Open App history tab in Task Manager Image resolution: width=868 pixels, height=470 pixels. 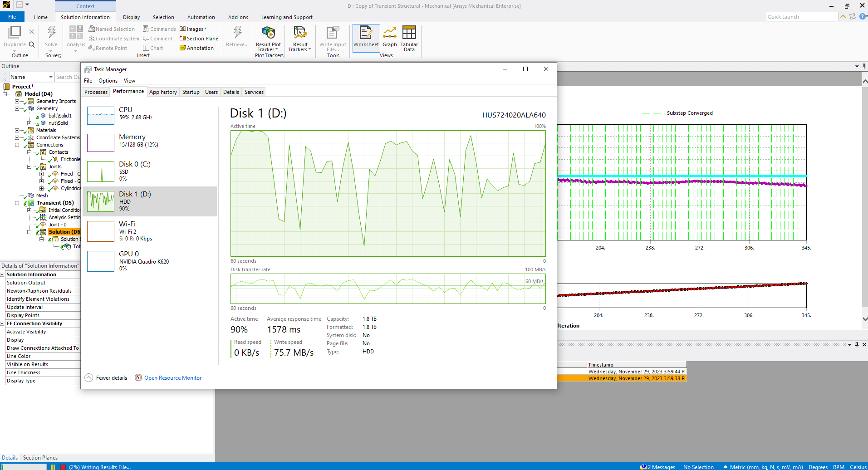click(163, 92)
